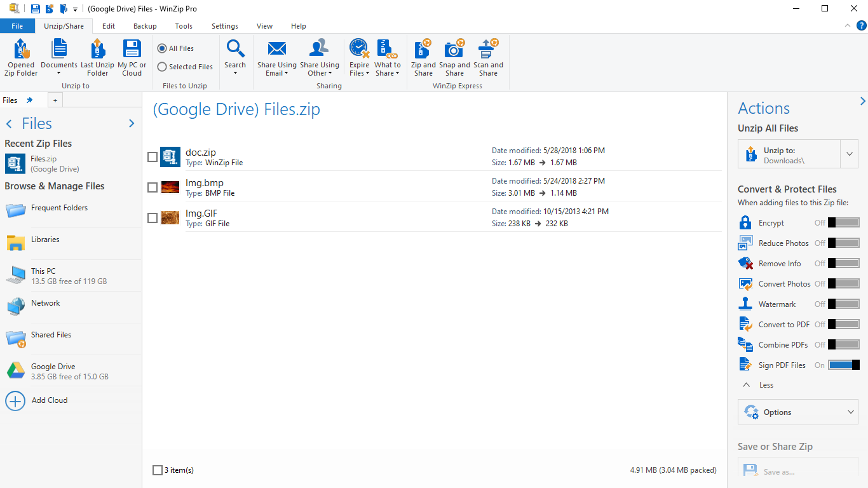The image size is (868, 488).
Task: Switch to the Backup ribbon tab
Action: 145,26
